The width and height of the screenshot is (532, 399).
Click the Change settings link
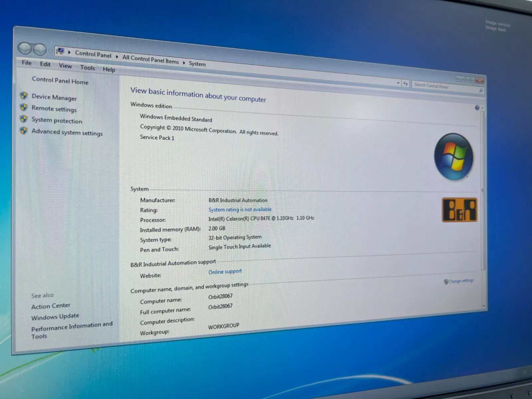tap(460, 281)
